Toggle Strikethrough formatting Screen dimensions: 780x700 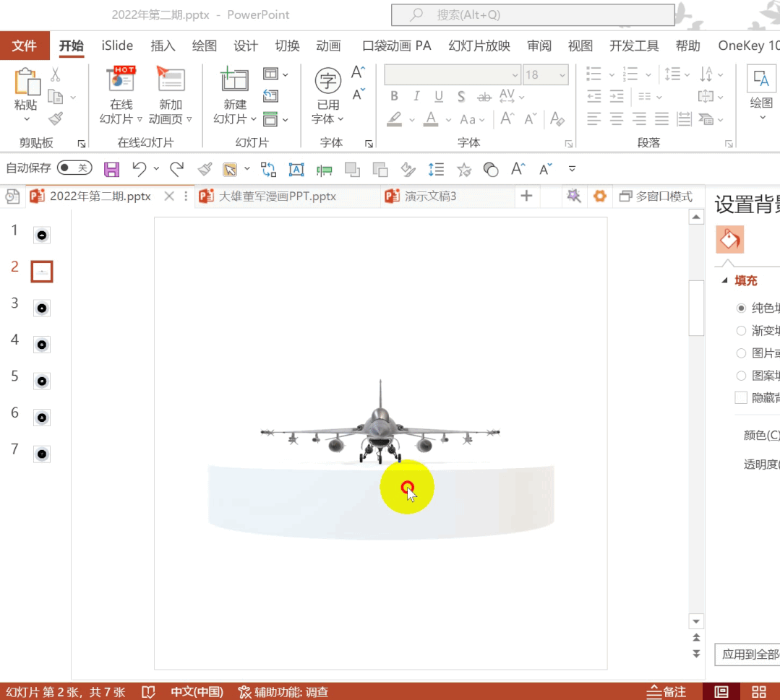tap(484, 97)
